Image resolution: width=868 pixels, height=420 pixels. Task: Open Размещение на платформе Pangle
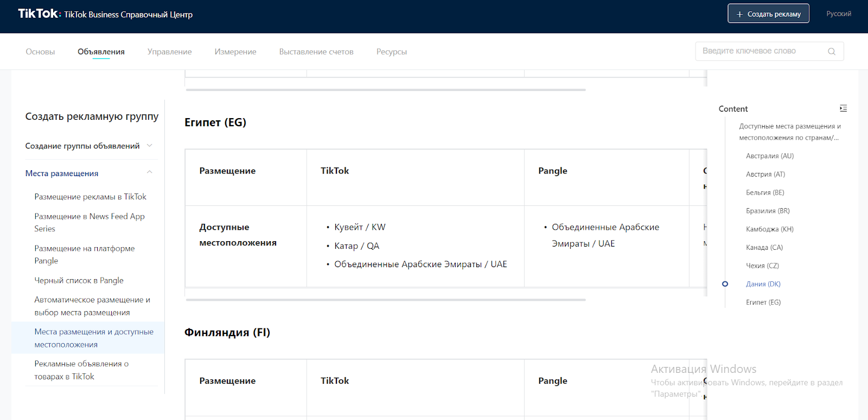pos(85,254)
